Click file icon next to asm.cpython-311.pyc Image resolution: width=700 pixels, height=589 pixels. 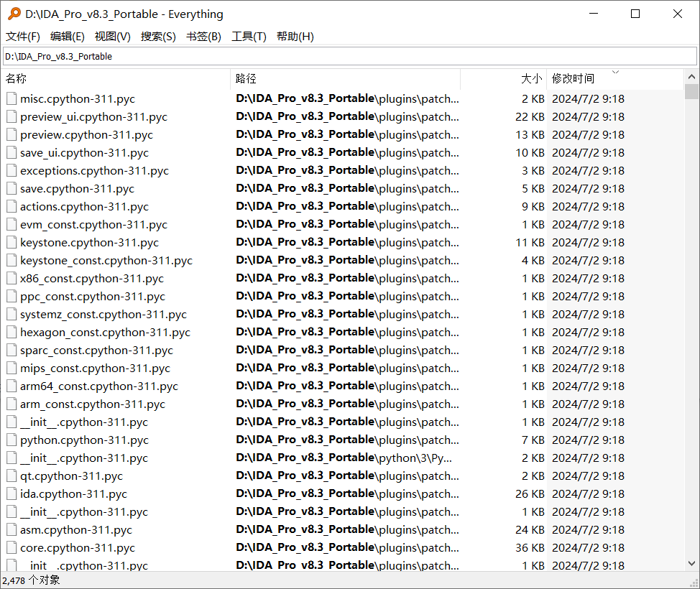[11, 529]
